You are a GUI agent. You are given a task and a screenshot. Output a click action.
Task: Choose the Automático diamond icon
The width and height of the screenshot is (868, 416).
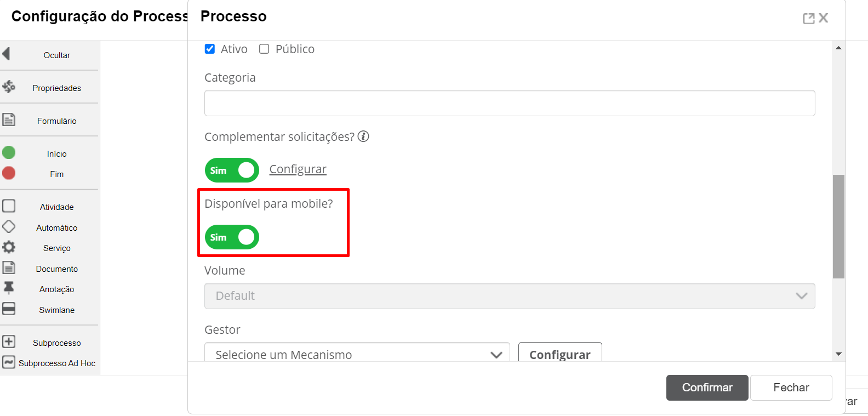pyautogui.click(x=9, y=226)
